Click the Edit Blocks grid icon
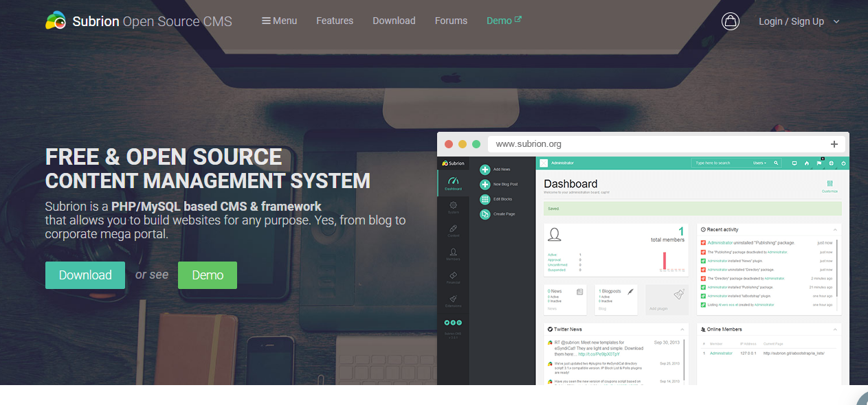 485,199
